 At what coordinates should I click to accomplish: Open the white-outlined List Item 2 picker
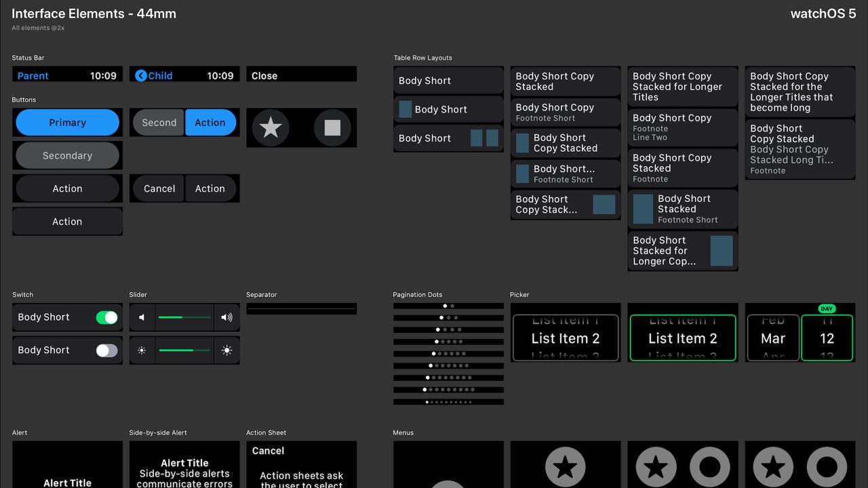point(566,338)
